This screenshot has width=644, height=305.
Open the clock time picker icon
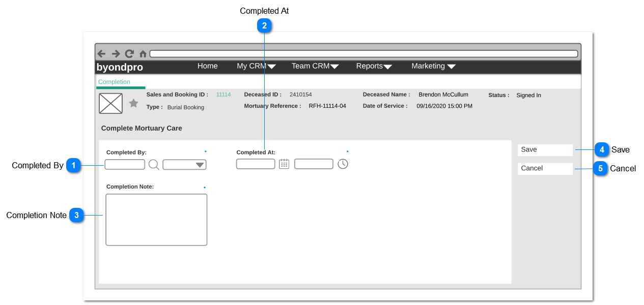click(343, 164)
